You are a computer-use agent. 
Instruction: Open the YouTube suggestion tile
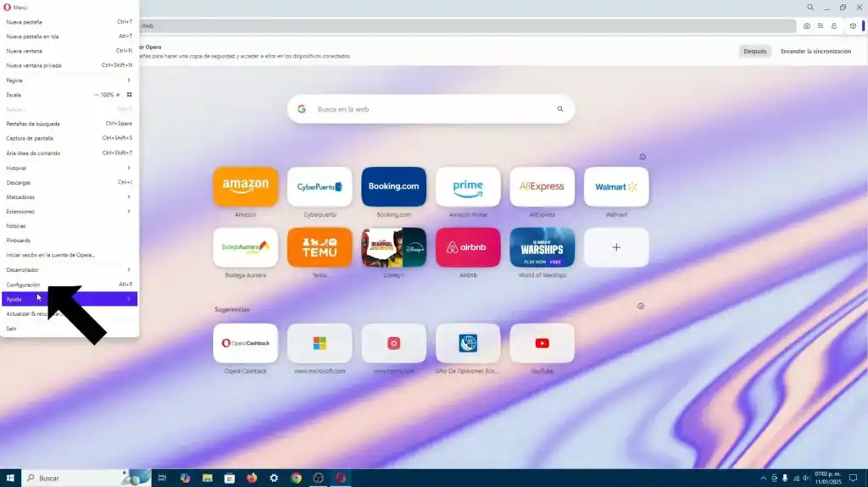[x=542, y=343]
